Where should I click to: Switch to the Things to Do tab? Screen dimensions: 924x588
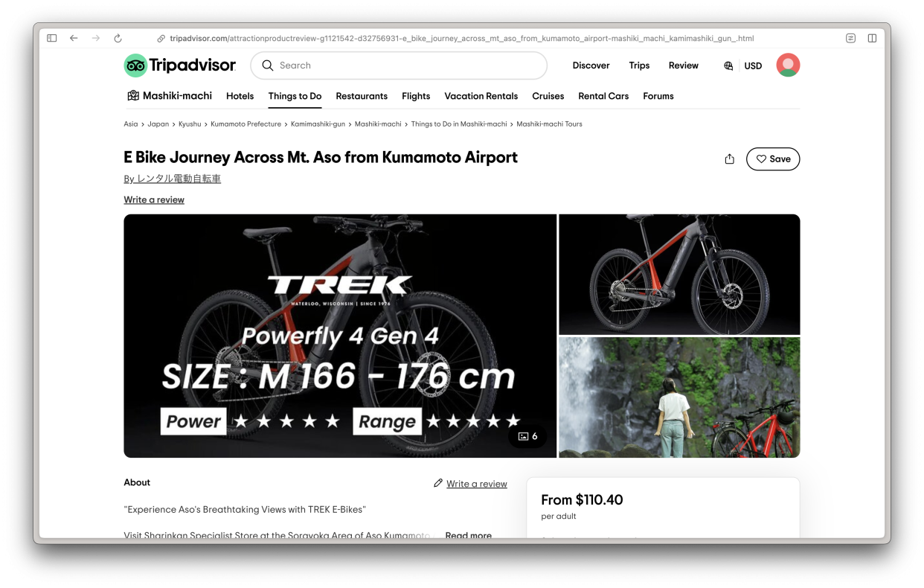tap(295, 96)
